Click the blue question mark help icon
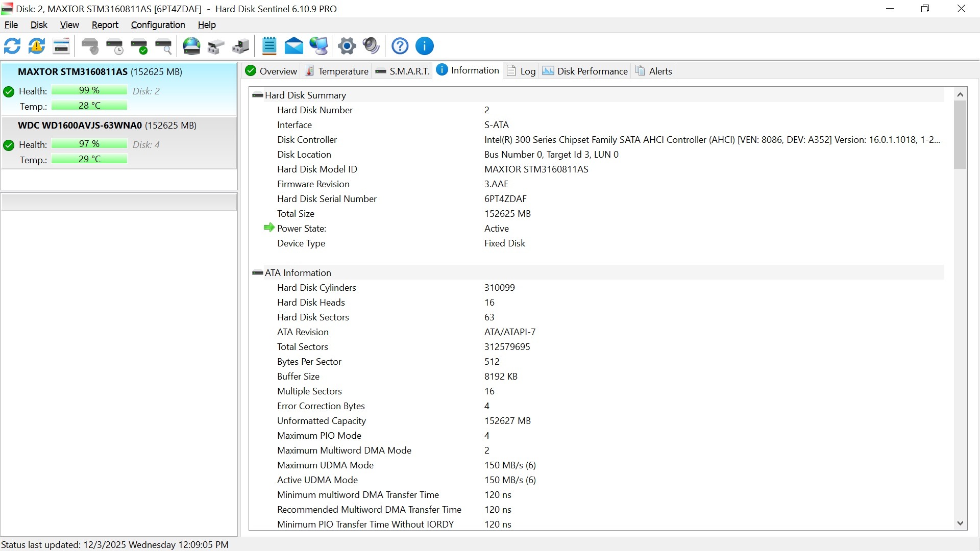980x551 pixels. (x=400, y=46)
